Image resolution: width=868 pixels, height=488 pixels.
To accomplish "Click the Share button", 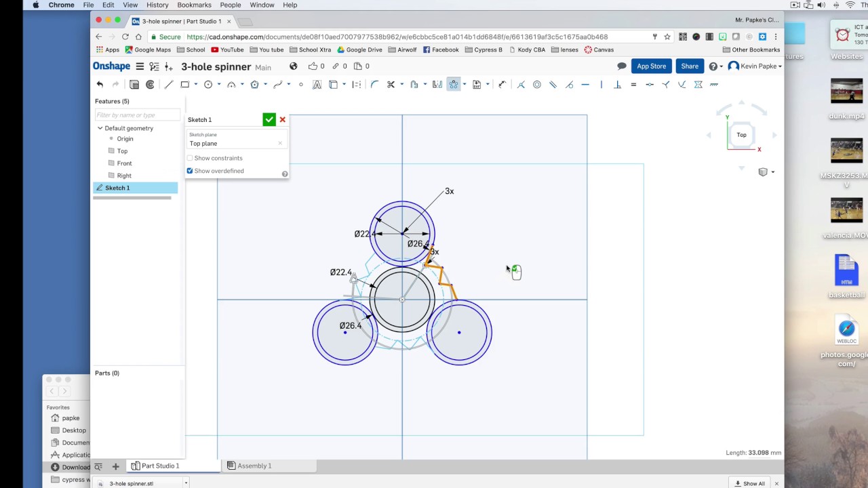I will coord(690,66).
